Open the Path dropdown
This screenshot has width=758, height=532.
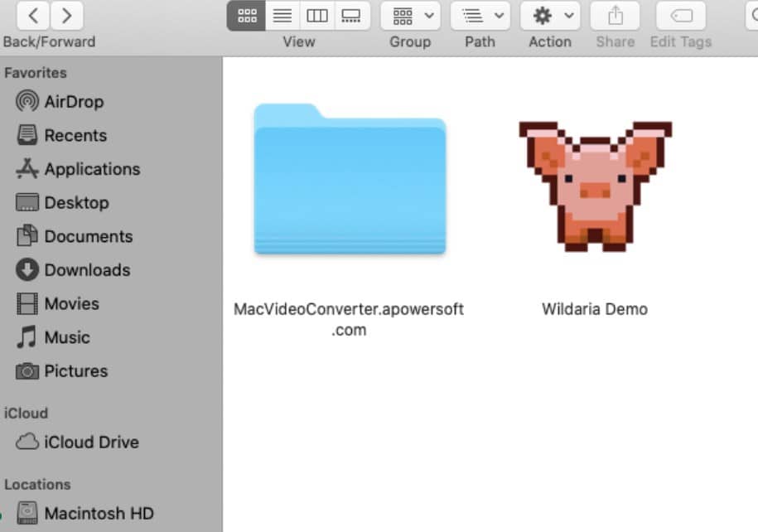pos(480,16)
